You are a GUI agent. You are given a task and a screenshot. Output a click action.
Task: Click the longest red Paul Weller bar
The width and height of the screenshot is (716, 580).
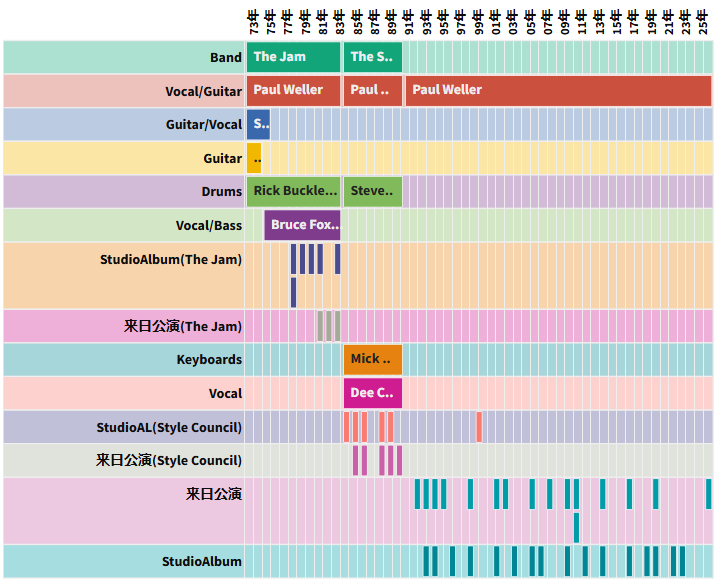[x=557, y=90]
